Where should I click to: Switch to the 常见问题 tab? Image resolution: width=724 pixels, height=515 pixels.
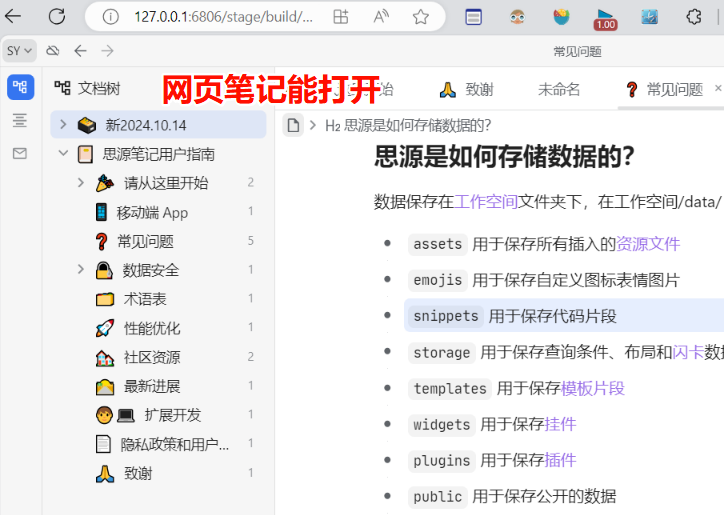click(x=664, y=89)
